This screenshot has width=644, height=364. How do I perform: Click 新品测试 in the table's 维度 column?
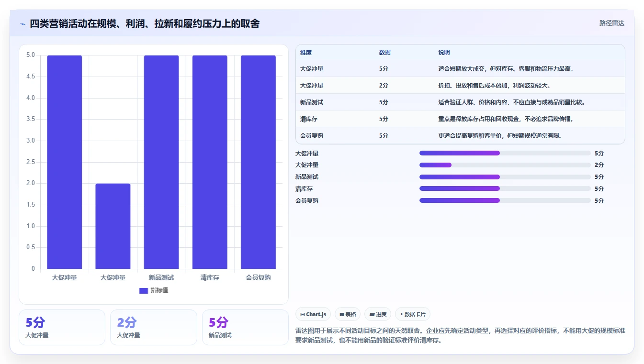tap(312, 102)
